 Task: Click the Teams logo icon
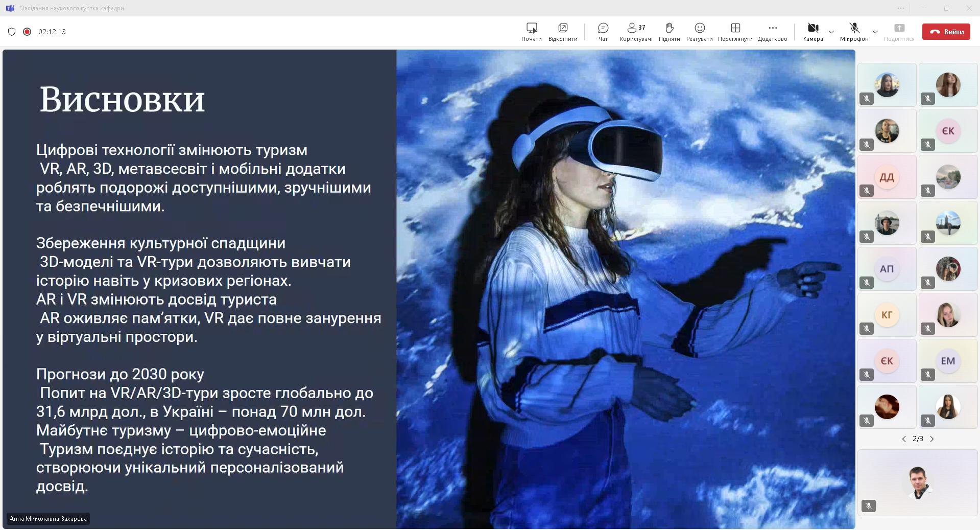tap(10, 8)
